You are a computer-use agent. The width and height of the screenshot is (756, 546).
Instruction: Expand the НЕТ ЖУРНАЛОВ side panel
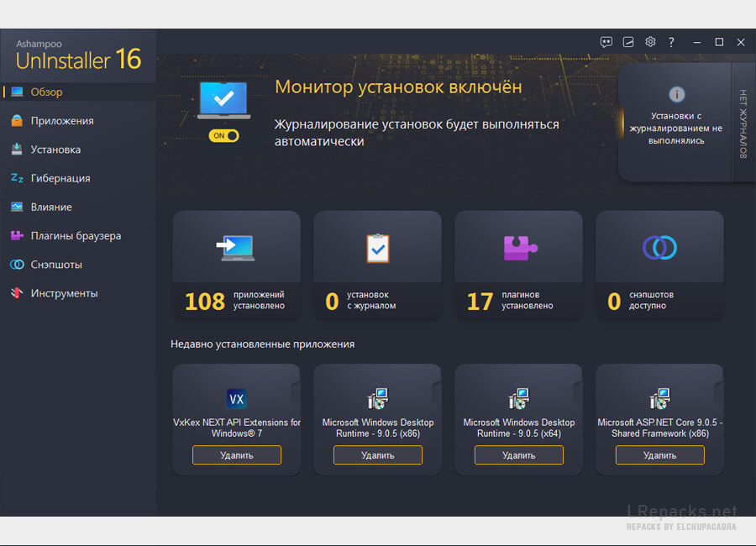pos(743,123)
